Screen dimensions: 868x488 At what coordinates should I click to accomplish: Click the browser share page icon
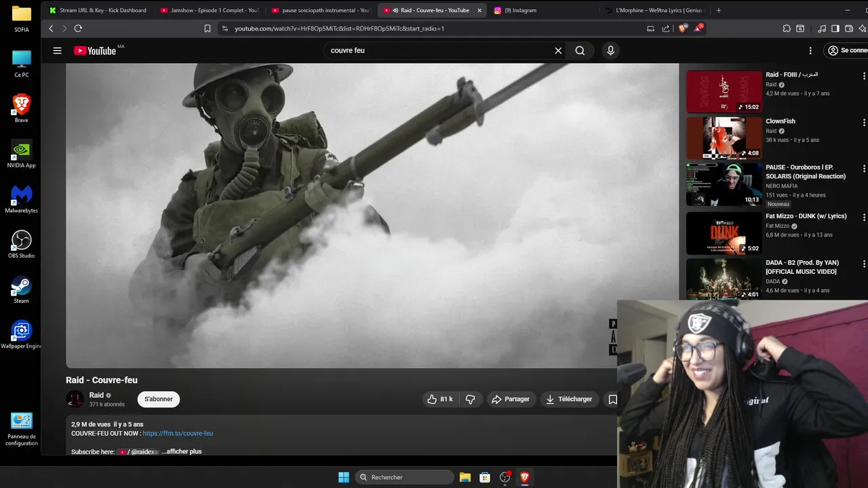coord(665,28)
